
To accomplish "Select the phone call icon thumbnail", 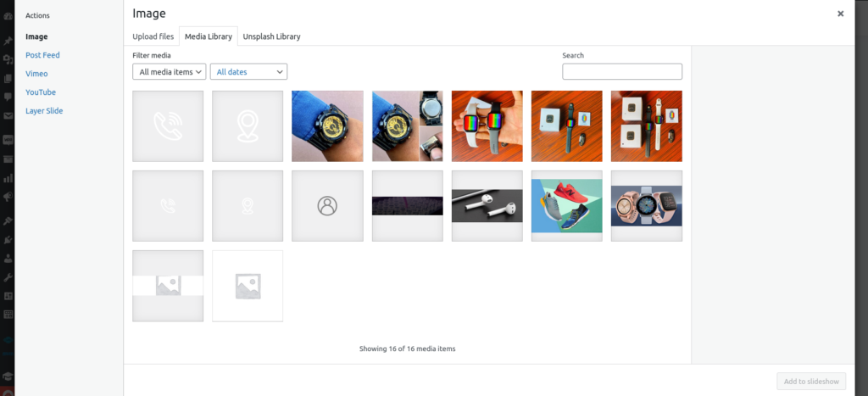I will coord(168,126).
